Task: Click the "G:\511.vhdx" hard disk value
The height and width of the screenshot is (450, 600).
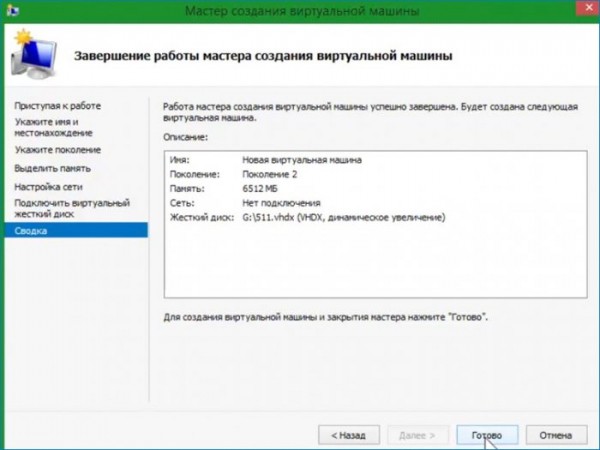Action: 344,217
